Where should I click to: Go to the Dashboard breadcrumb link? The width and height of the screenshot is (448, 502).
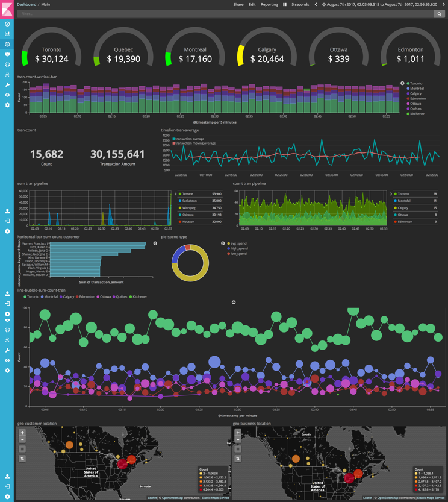(26, 4)
